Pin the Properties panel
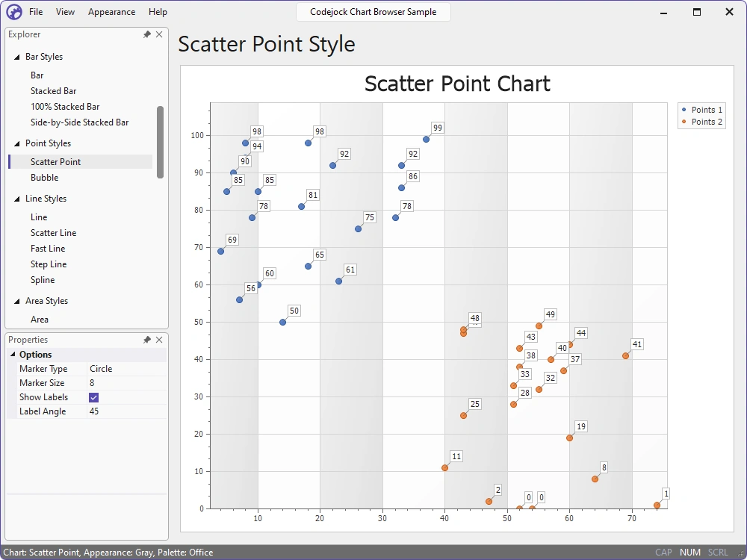The image size is (747, 560). coord(146,340)
